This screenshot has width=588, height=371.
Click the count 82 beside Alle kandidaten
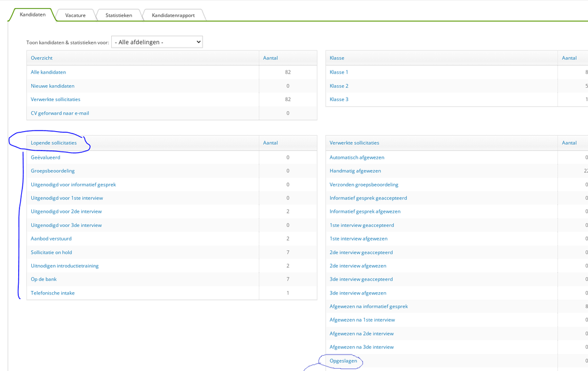click(288, 72)
